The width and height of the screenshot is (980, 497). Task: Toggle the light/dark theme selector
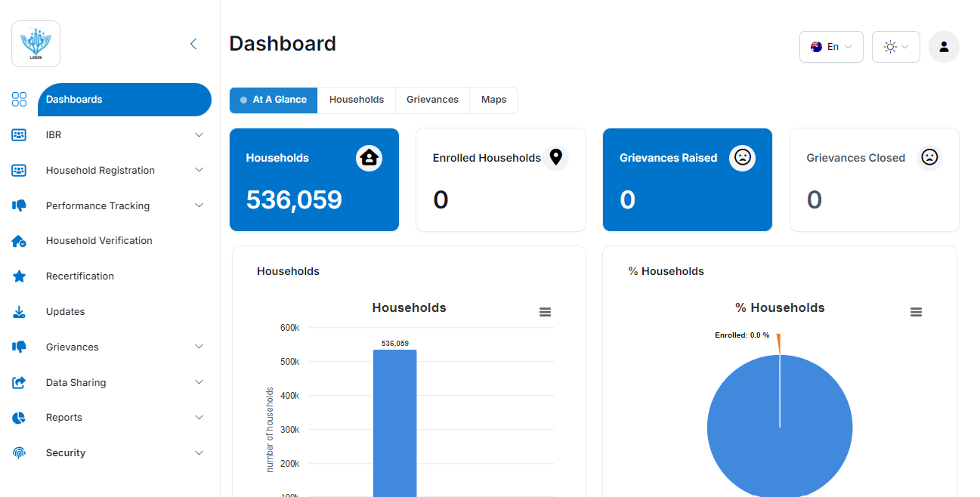click(895, 47)
